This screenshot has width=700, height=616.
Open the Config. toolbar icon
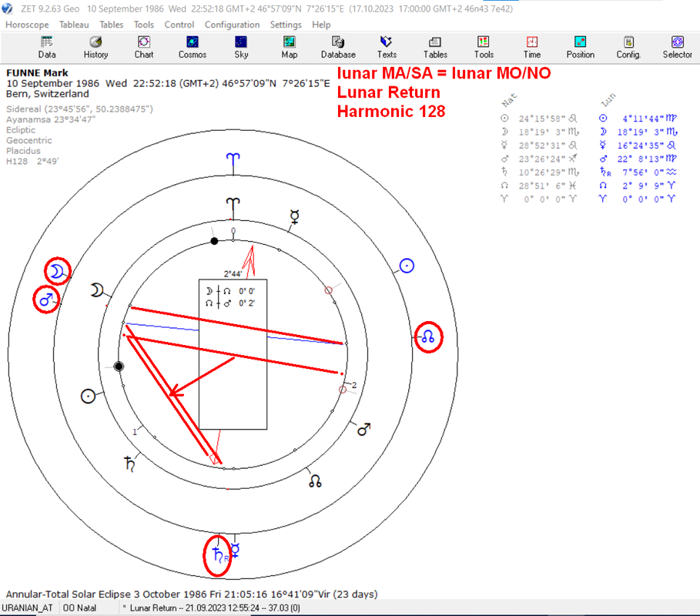click(628, 47)
